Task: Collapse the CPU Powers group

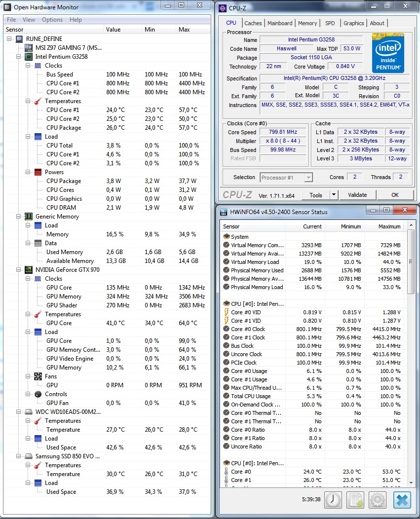Action: [28, 172]
